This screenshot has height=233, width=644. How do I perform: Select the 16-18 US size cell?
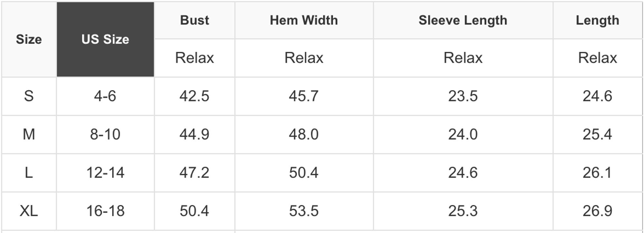(105, 211)
